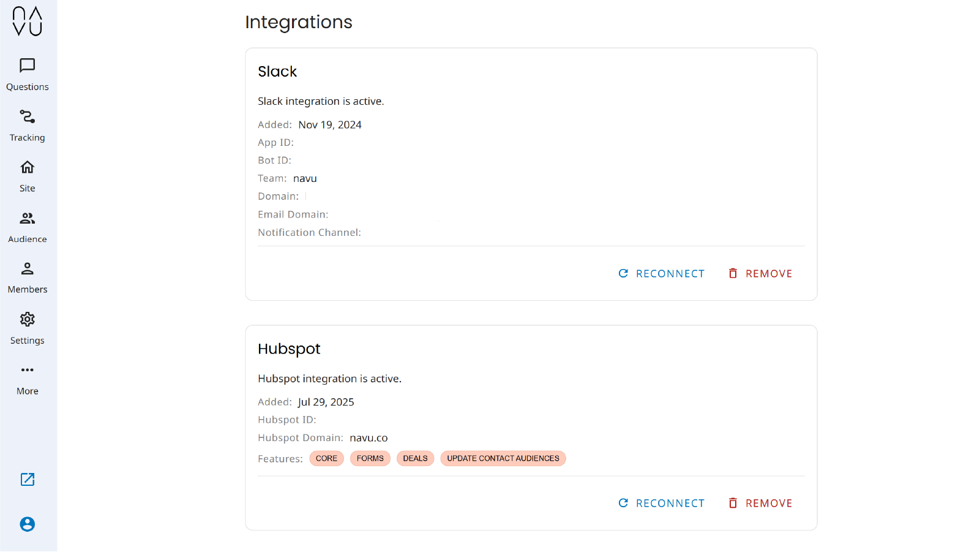Select the FORMS feature chip
This screenshot has width=980, height=552.
tap(370, 459)
